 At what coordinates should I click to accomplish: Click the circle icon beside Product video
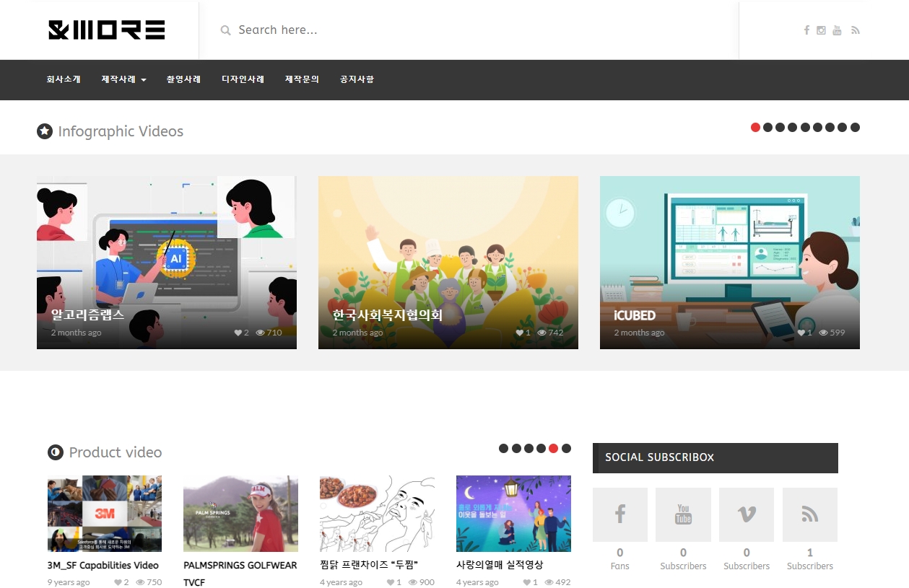click(x=56, y=452)
